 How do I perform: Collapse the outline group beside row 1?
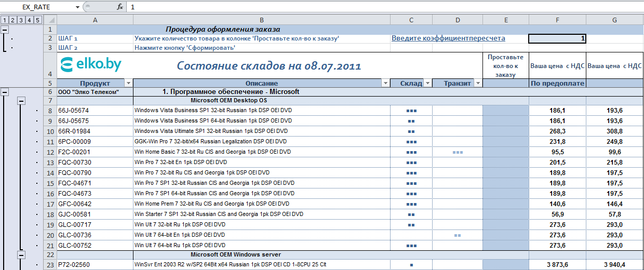[x=5, y=30]
